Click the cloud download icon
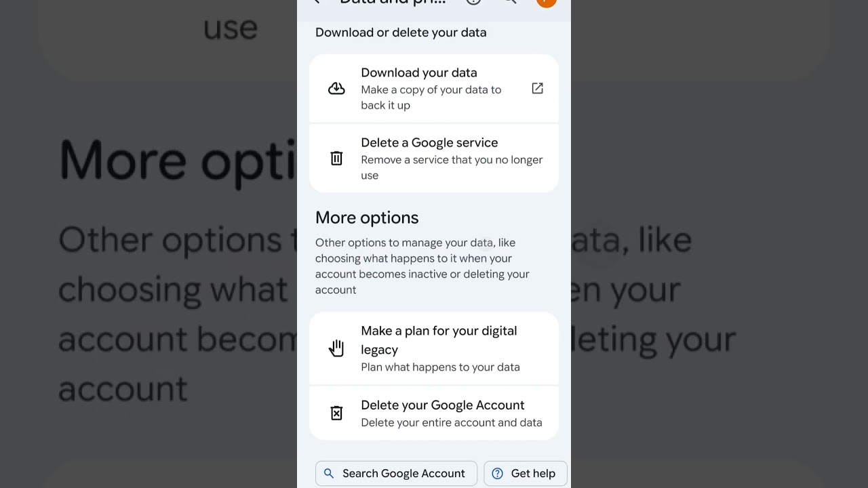Screen dimensions: 868x488 coord(336,89)
